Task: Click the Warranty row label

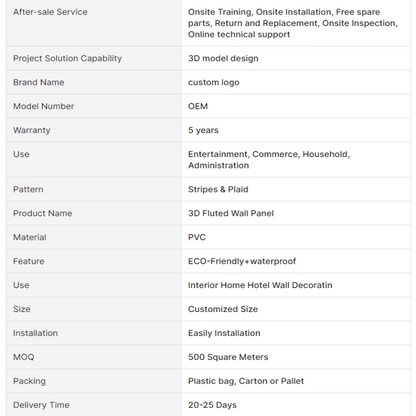Action: point(32,130)
